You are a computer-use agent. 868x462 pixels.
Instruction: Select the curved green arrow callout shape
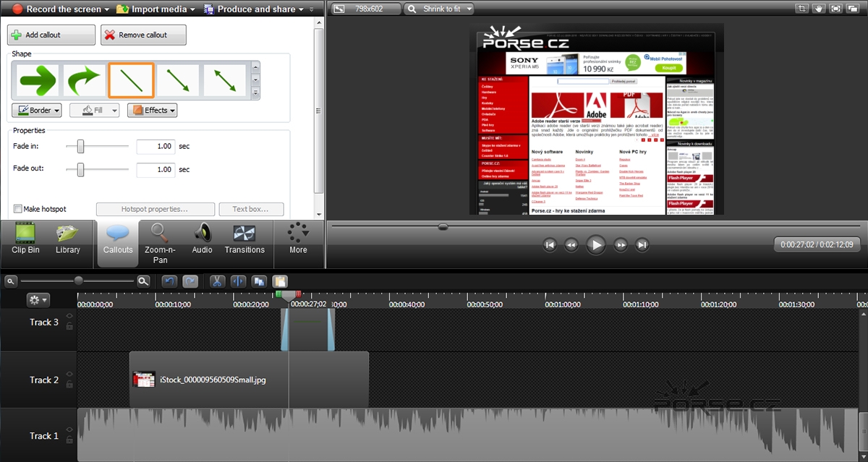pyautogui.click(x=84, y=80)
